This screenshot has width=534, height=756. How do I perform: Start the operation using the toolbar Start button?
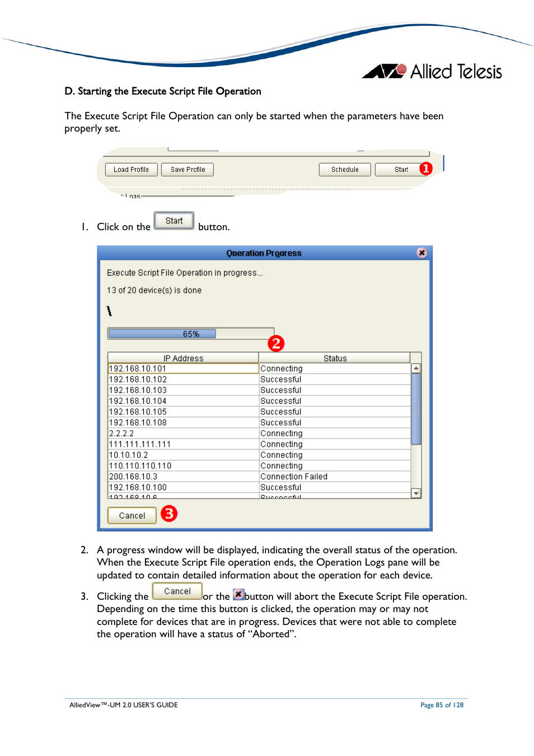401,170
